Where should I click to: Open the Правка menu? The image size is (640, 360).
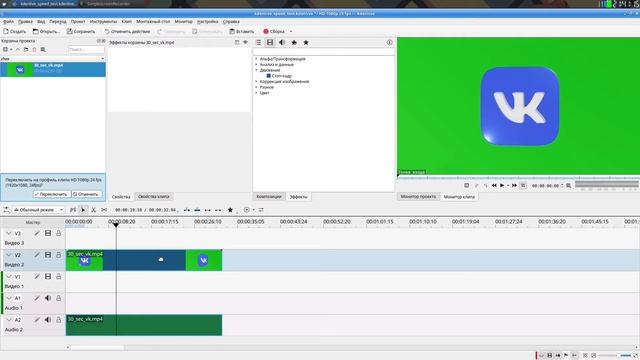tap(25, 22)
